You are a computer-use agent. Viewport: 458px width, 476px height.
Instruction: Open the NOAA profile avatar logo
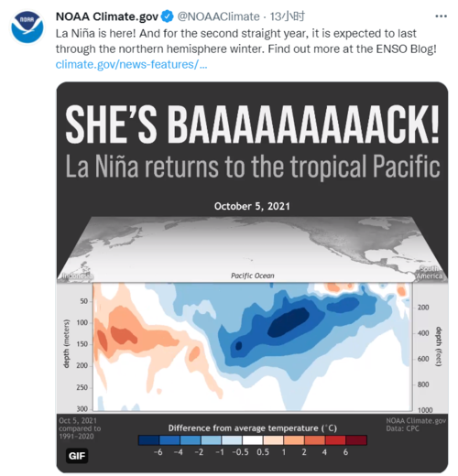27,27
